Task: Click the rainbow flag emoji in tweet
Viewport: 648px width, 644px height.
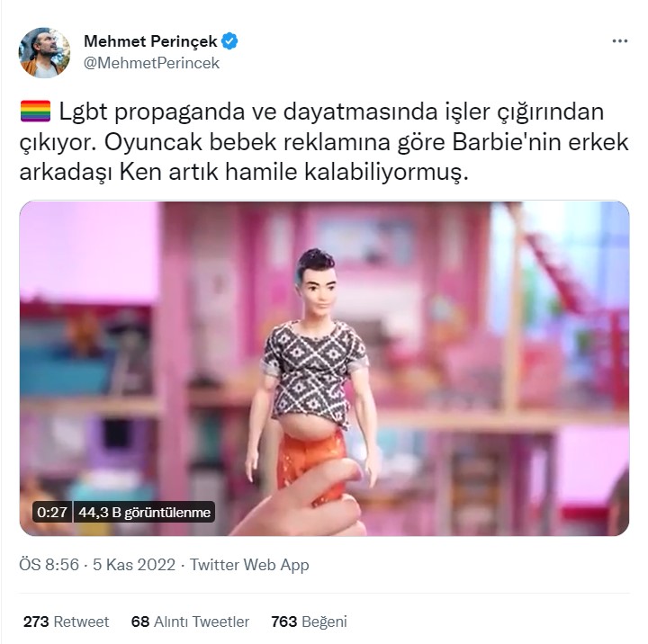Action: (x=35, y=112)
